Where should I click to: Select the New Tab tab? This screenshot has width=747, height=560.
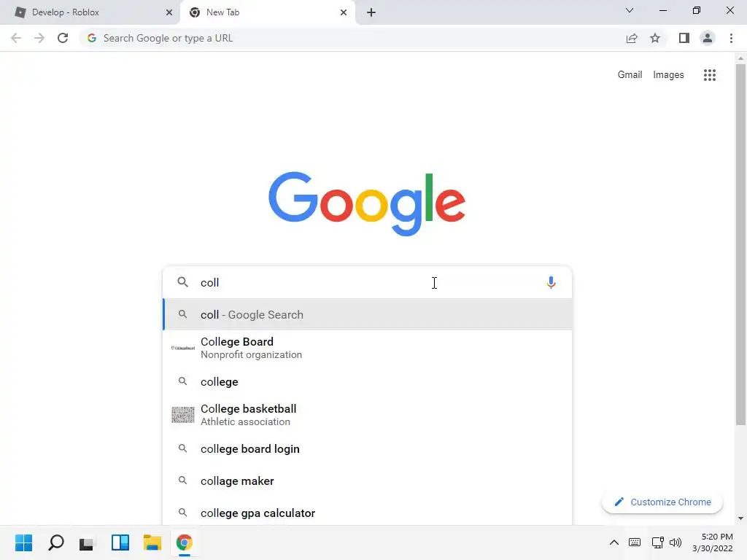tap(267, 12)
